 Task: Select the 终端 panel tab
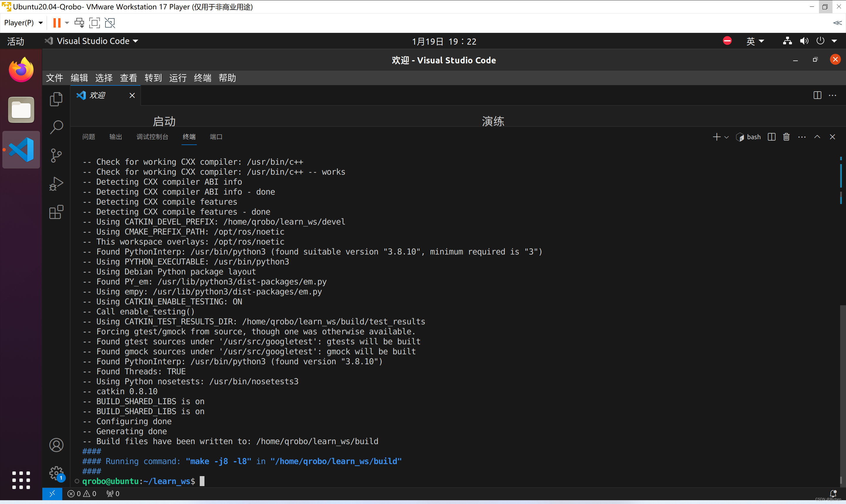tap(189, 136)
